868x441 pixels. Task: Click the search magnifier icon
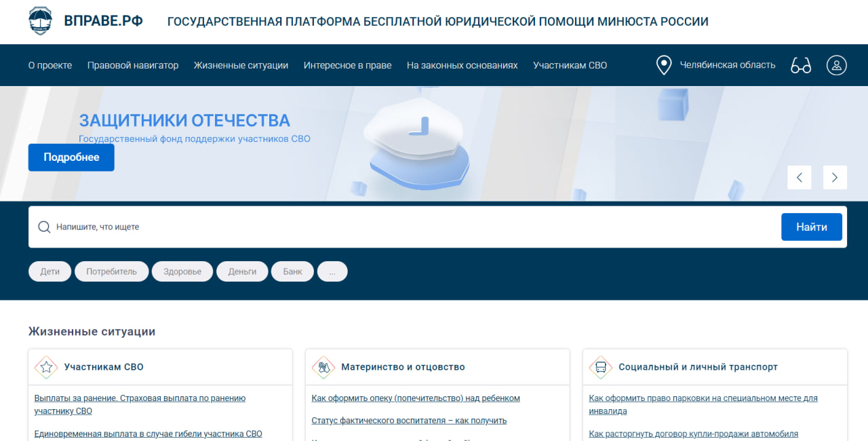(44, 227)
